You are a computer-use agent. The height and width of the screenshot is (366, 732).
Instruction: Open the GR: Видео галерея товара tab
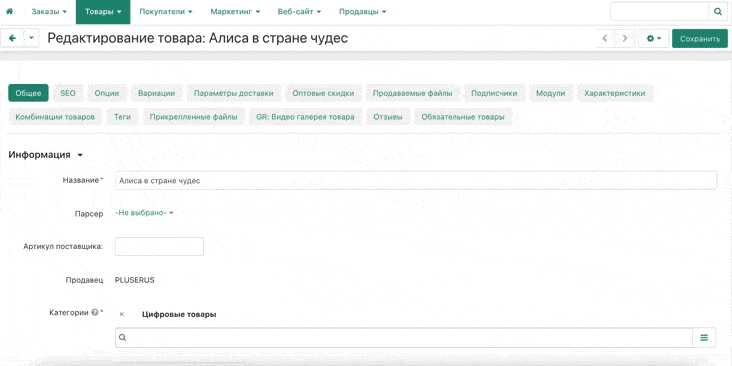(305, 117)
